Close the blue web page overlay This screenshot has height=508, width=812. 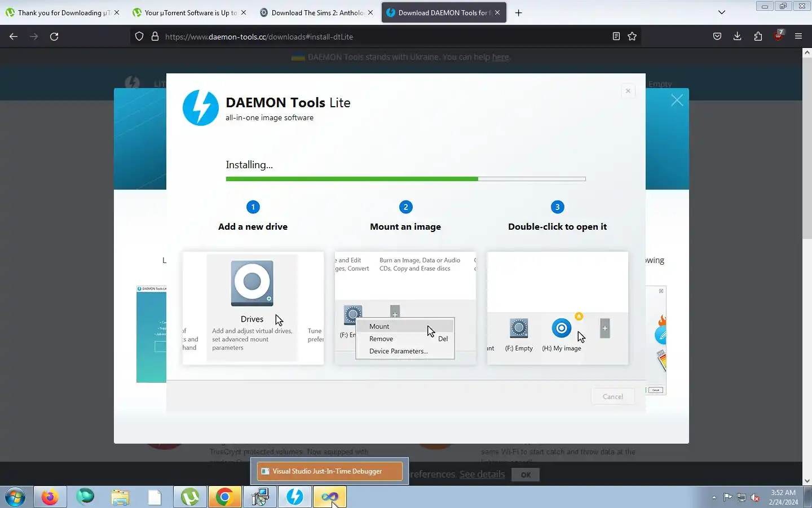[x=677, y=100]
